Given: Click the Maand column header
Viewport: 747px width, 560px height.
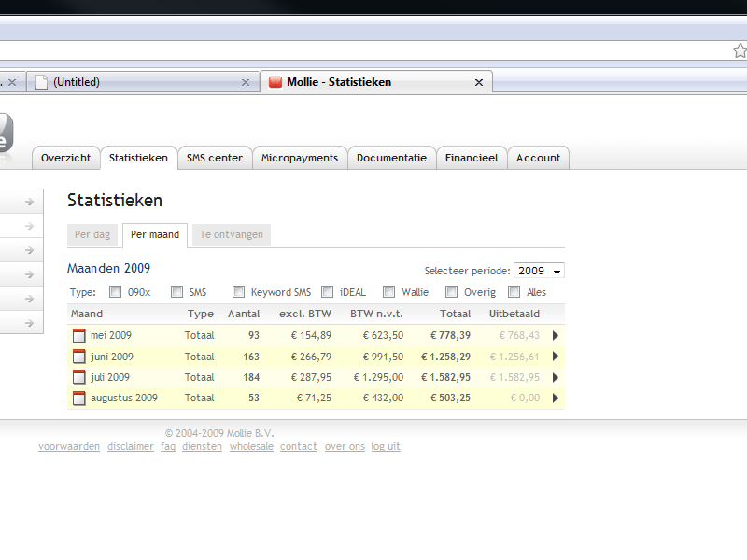Looking at the screenshot, I should click(87, 314).
